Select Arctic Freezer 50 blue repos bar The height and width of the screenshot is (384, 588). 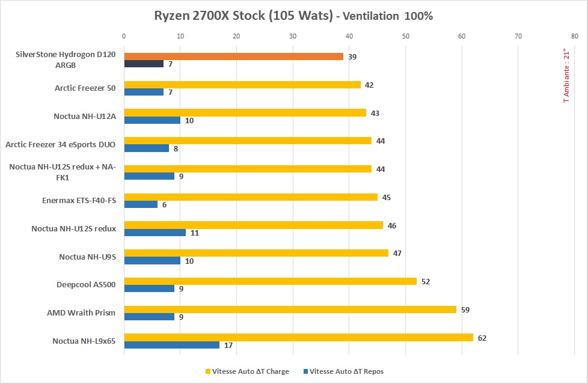point(144,92)
